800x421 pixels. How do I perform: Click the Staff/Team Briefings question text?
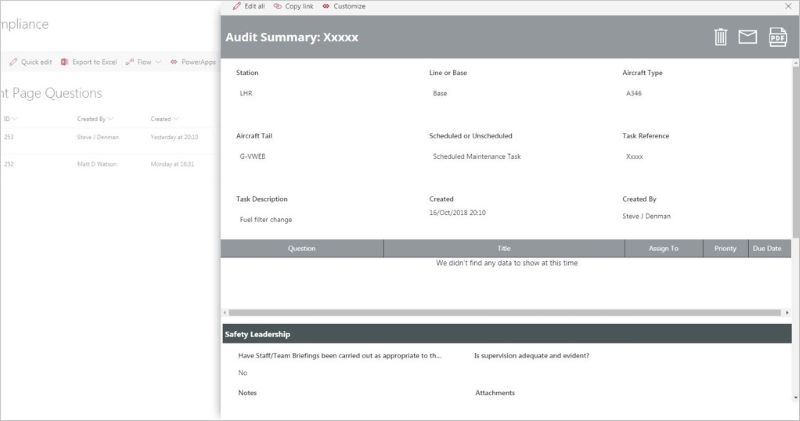340,356
